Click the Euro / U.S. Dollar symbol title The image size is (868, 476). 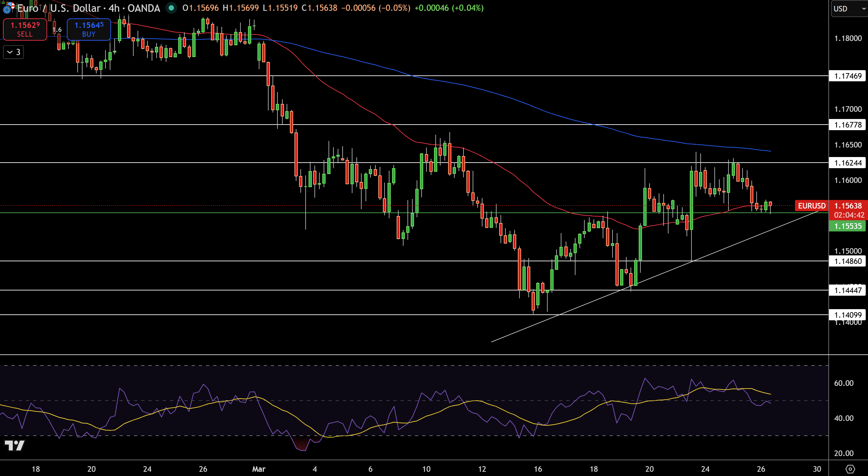(59, 8)
